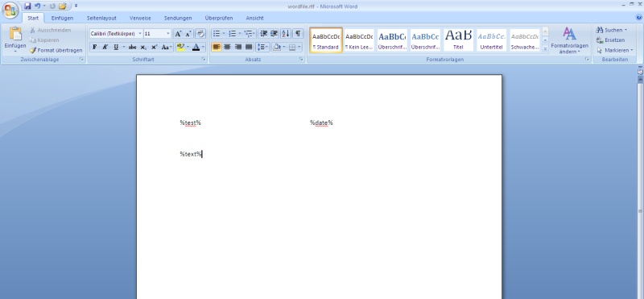Open the Absatz dialog launcher

pos(301,60)
